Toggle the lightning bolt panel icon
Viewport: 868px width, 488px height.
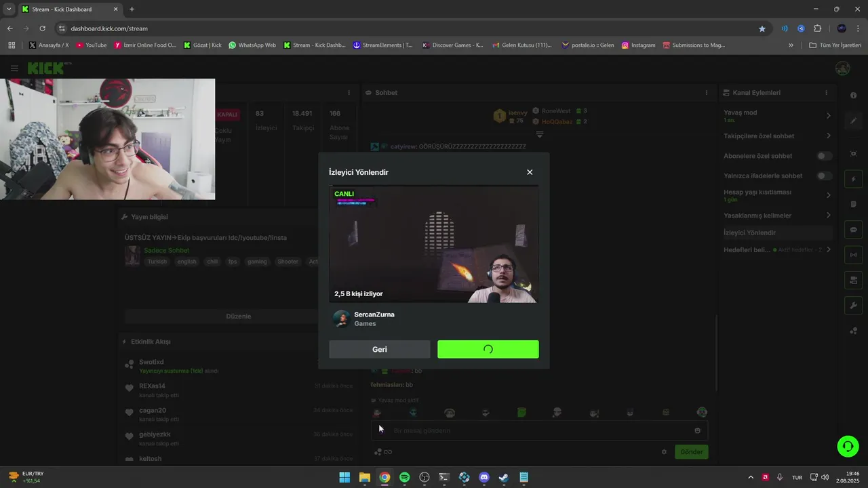(x=854, y=179)
